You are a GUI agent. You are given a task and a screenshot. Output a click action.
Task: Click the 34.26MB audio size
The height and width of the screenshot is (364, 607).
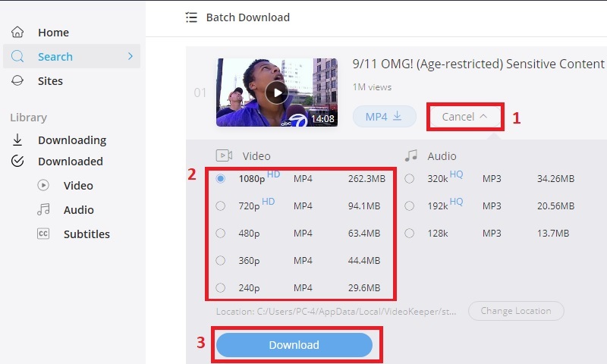[555, 179]
